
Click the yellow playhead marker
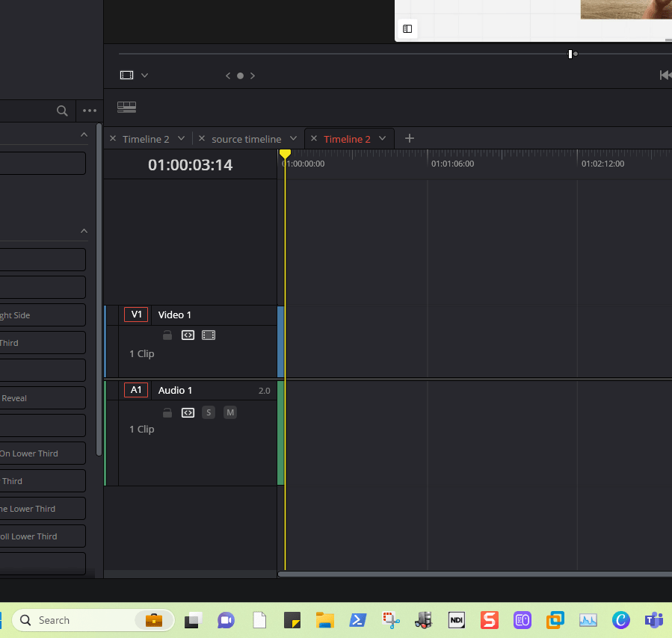click(x=285, y=154)
